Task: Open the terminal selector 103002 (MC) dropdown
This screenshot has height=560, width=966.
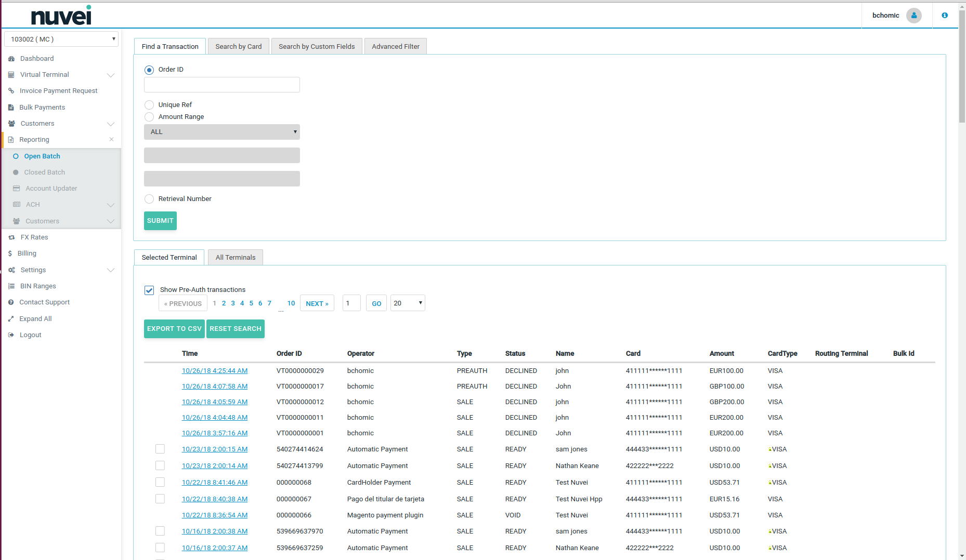Action: (x=61, y=39)
